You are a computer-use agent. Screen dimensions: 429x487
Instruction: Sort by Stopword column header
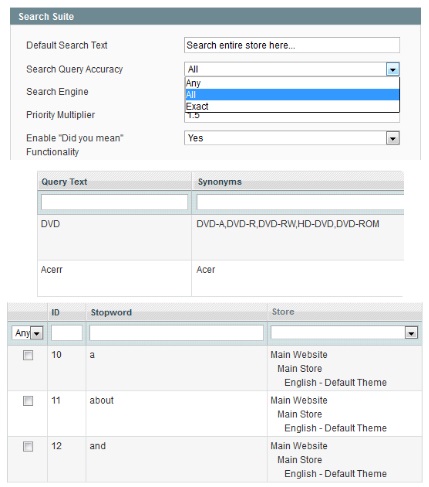pos(111,312)
